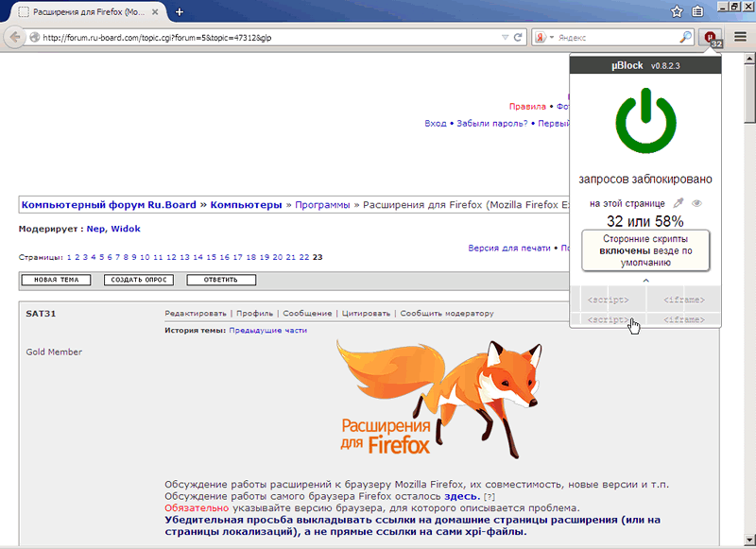Open the Компьютеры breadcrumb link
Viewport: 756px width, 549px height.
(246, 205)
